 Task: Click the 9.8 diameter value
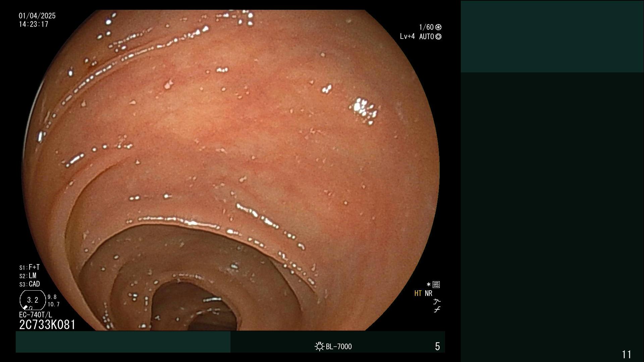coord(52,297)
